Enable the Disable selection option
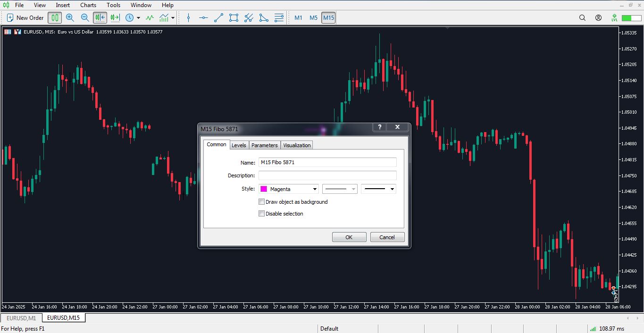The width and height of the screenshot is (644, 333). point(262,213)
